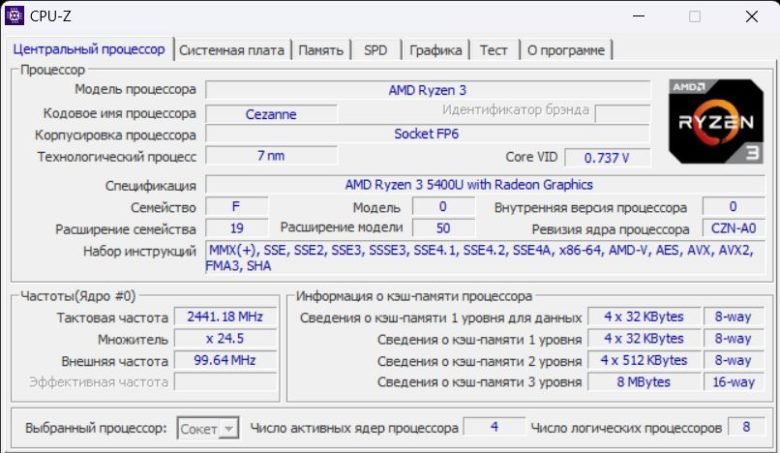
Task: Click the Cezanne code name value
Action: tap(271, 114)
